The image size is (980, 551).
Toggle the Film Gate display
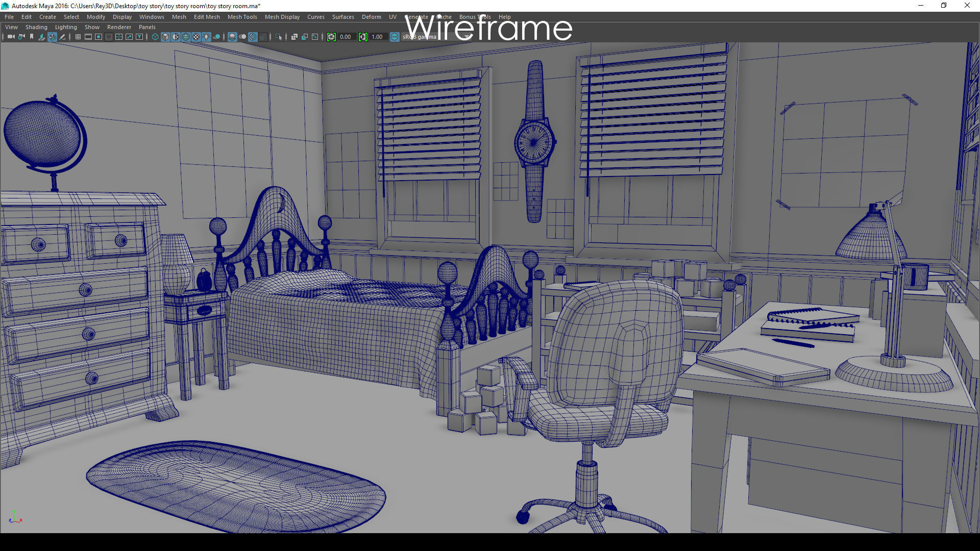(x=88, y=37)
